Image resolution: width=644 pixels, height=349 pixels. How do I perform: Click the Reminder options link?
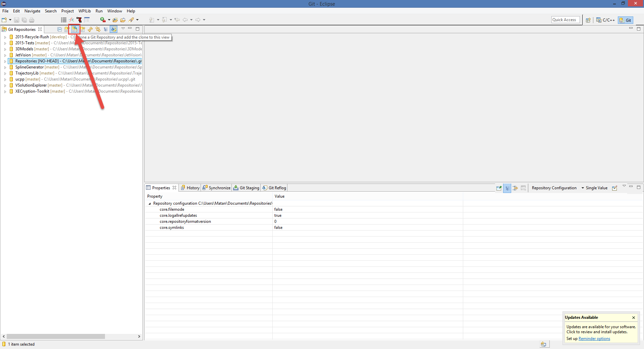tap(594, 339)
